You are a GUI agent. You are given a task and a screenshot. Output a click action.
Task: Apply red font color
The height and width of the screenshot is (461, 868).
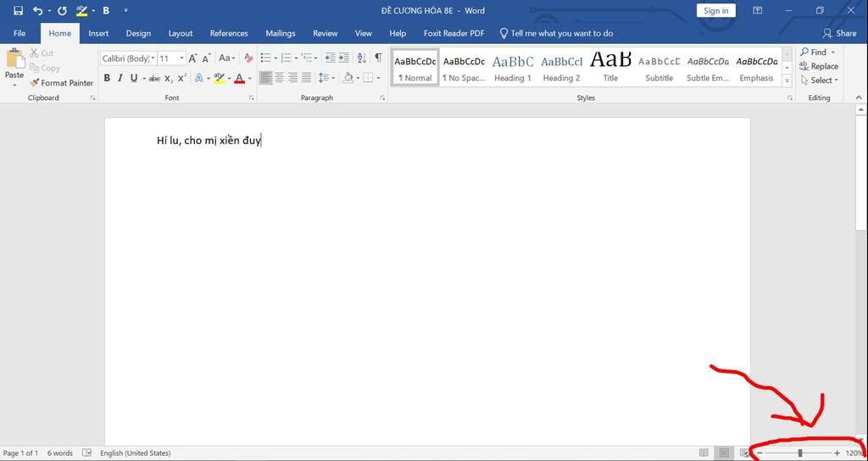[x=239, y=78]
